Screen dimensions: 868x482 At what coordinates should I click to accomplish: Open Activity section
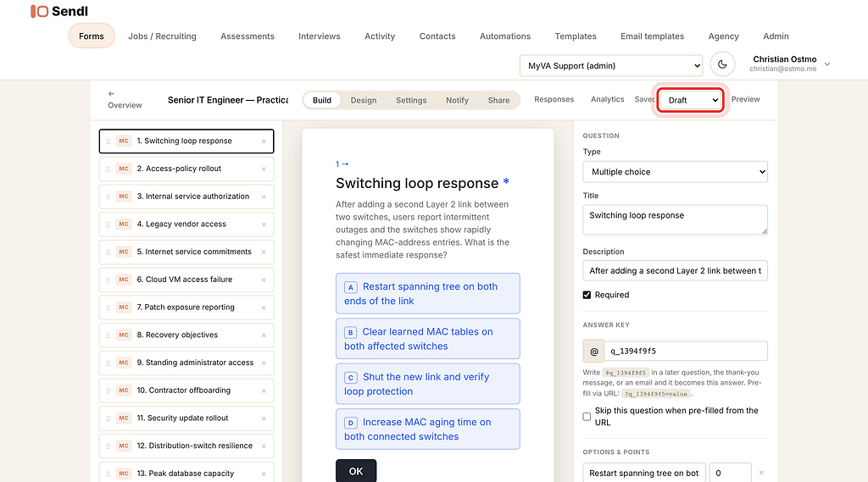[380, 36]
